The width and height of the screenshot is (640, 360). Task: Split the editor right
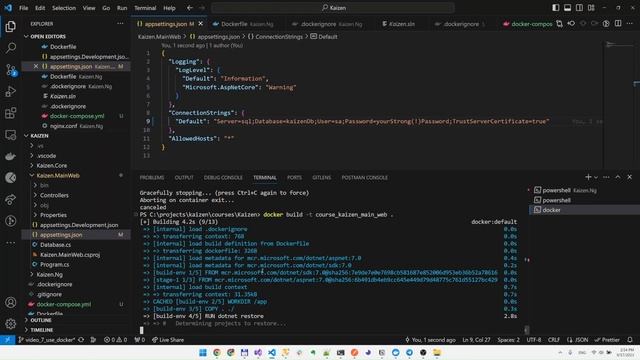tap(618, 24)
